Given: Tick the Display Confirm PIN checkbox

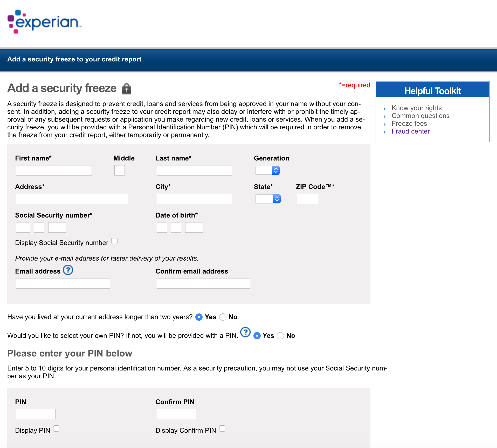Looking at the screenshot, I should tap(222, 429).
